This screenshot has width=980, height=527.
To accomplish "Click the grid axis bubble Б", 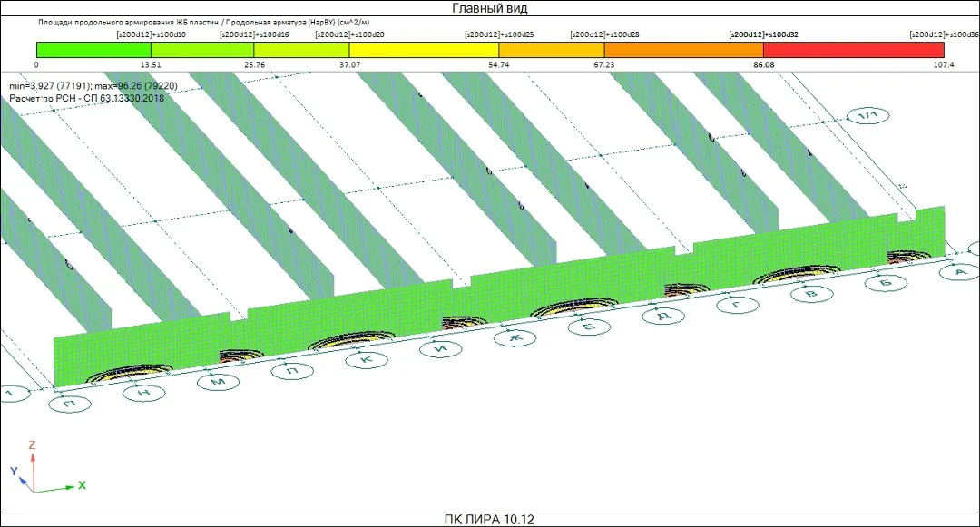I will [x=886, y=283].
